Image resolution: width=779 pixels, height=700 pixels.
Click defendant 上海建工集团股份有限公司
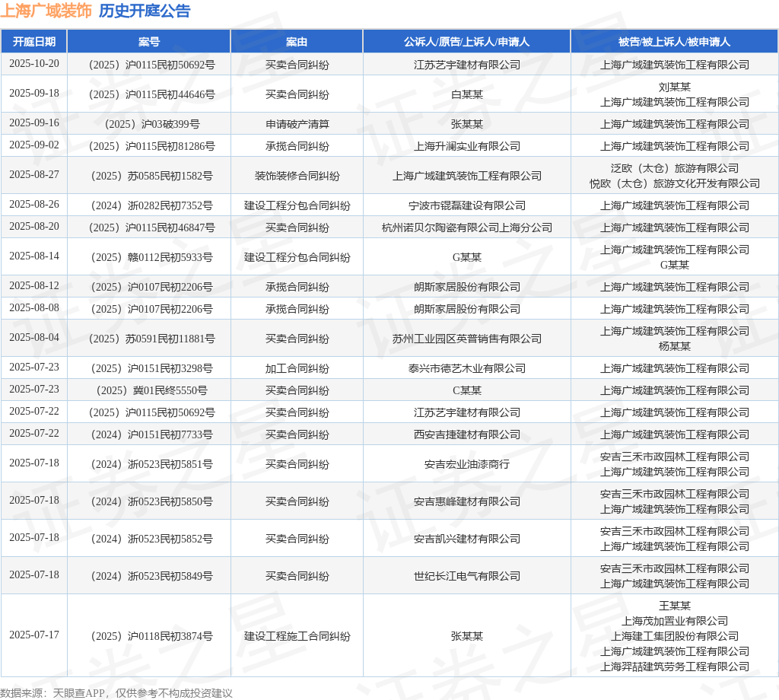tap(675, 636)
